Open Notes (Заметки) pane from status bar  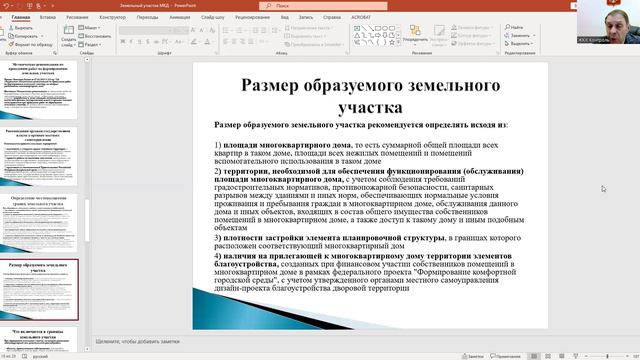point(473,356)
